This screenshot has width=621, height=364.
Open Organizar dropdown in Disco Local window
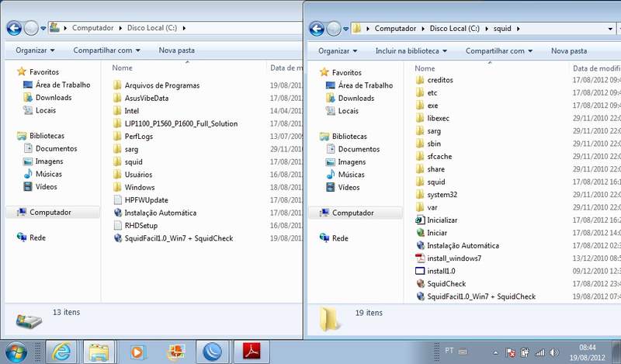point(35,50)
